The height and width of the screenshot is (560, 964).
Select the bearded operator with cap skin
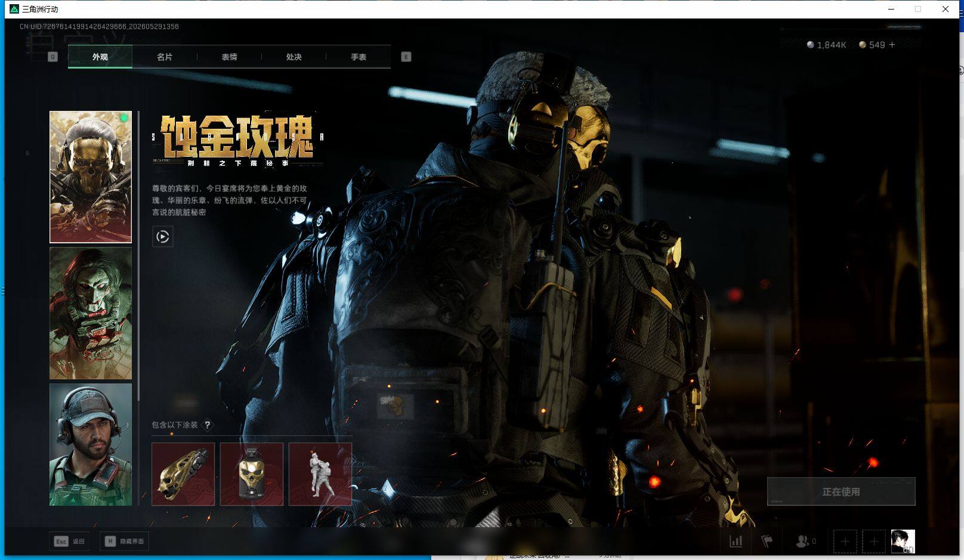point(91,445)
